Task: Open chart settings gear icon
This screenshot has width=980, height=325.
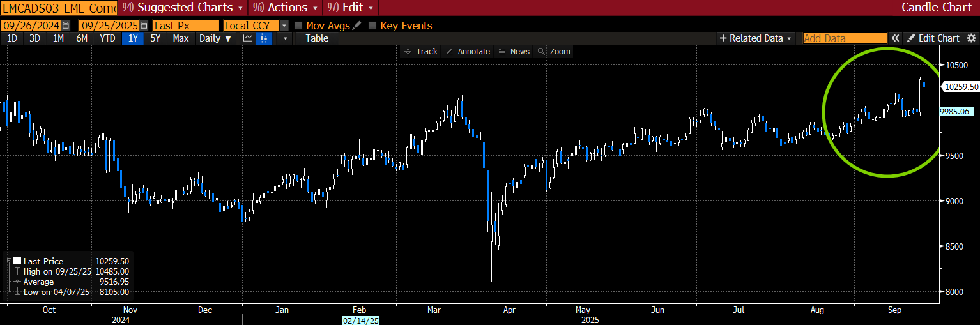Action: (971, 38)
